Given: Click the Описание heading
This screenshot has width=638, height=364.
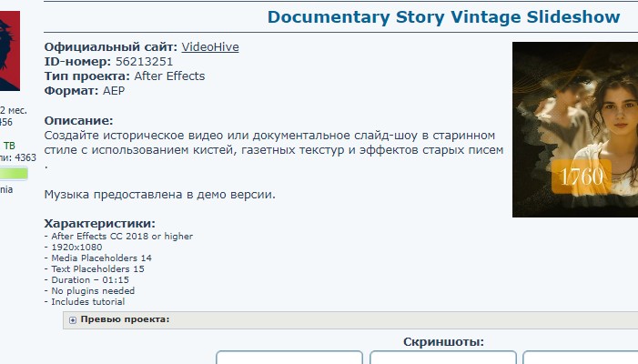Looking at the screenshot, I should 78,121.
